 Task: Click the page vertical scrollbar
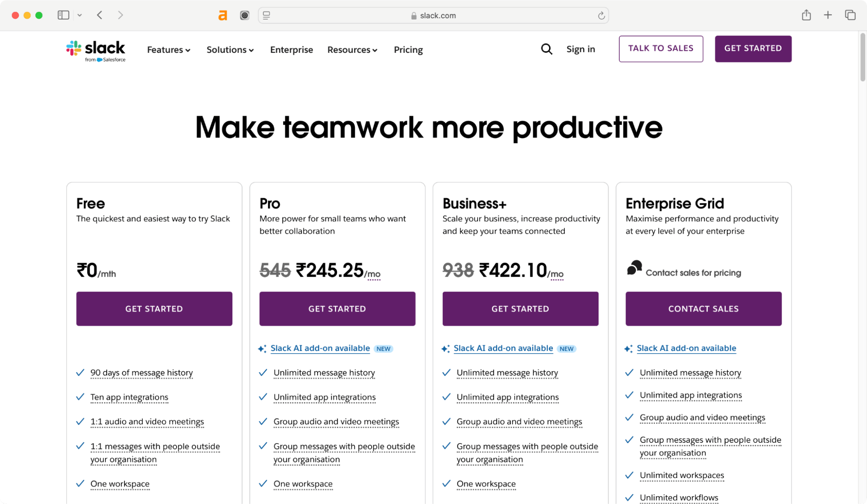tap(862, 57)
